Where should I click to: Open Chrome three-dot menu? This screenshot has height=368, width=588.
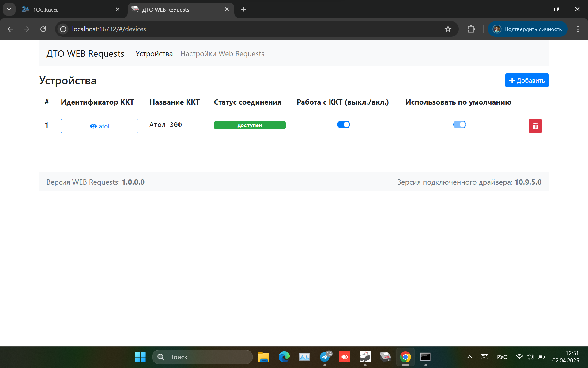(578, 29)
